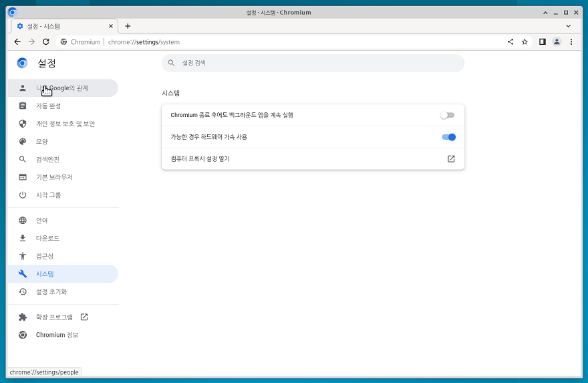
Task: Click the 시스템 section heading text
Action: 170,93
